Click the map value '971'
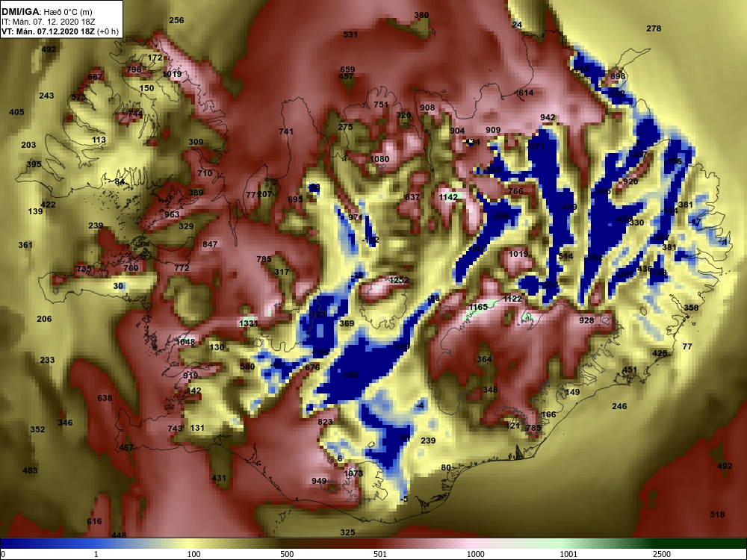The width and height of the screenshot is (747, 560). [x=356, y=217]
